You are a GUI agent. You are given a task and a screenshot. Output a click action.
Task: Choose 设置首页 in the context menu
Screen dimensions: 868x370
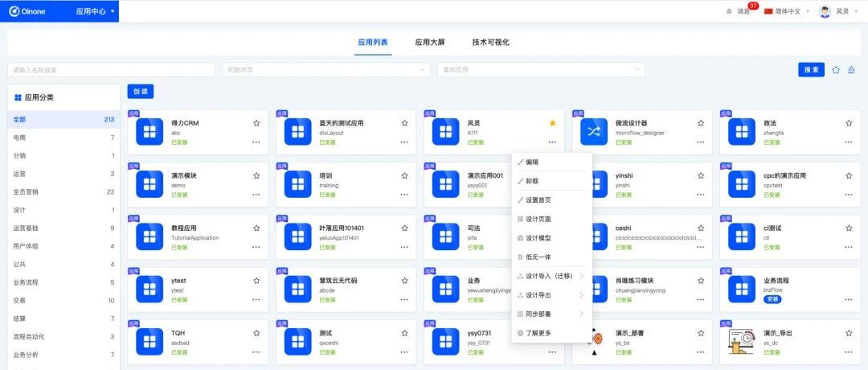[x=551, y=200]
